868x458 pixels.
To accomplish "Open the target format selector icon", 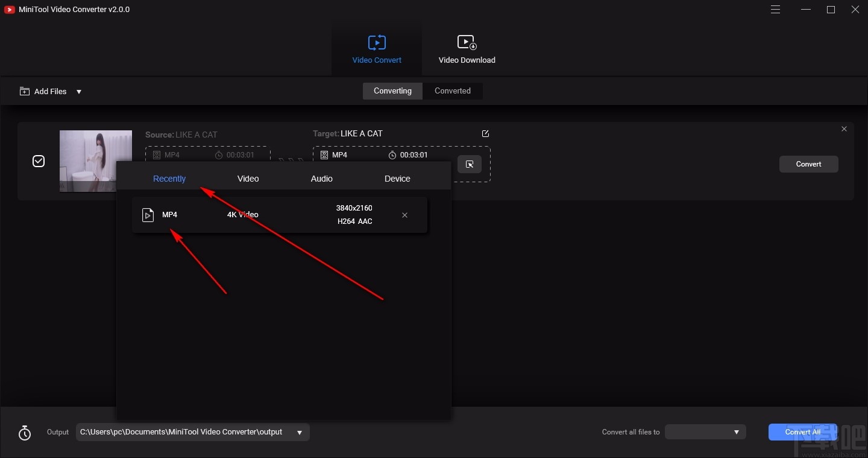I will 470,164.
